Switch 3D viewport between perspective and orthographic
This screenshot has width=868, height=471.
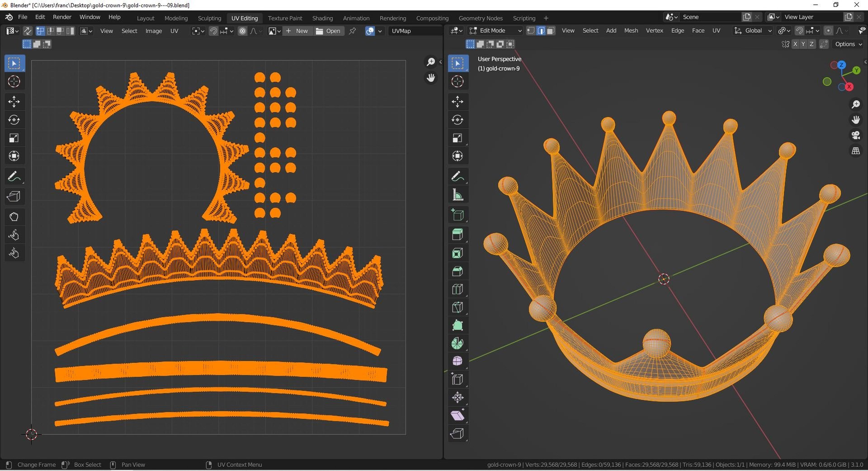pos(856,151)
